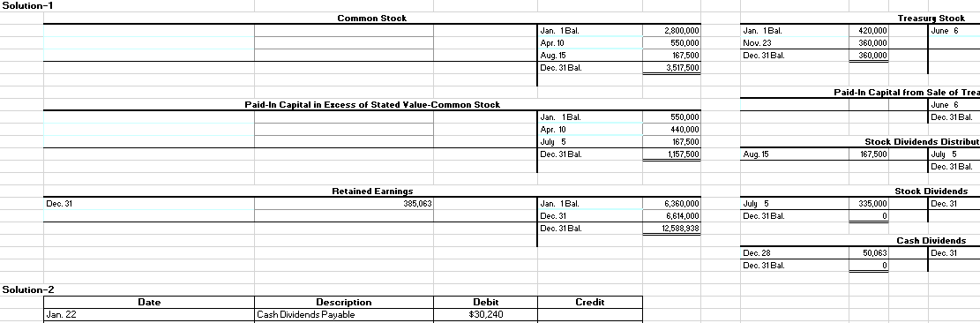
Task: Select the 440,000 Apr. 10 paid-in capital cell
Action: (672, 130)
